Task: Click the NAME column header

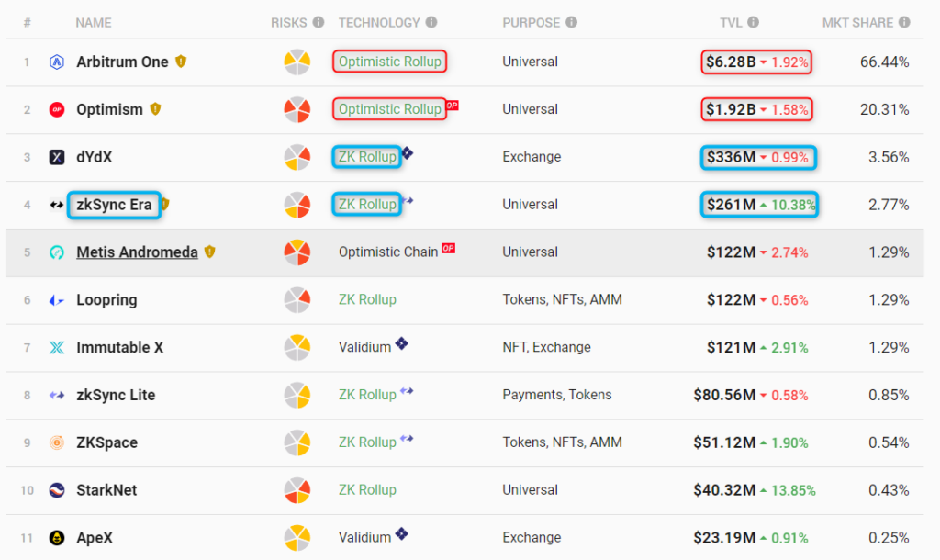Action: click(94, 23)
